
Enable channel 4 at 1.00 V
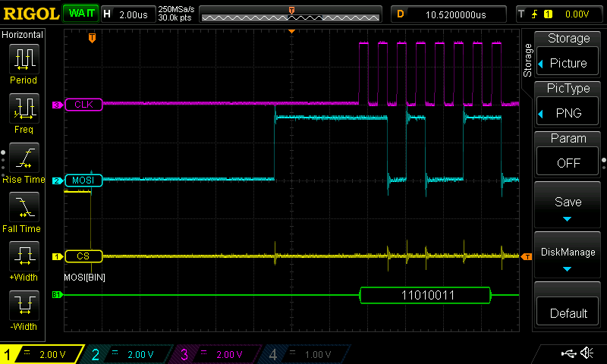click(x=305, y=354)
